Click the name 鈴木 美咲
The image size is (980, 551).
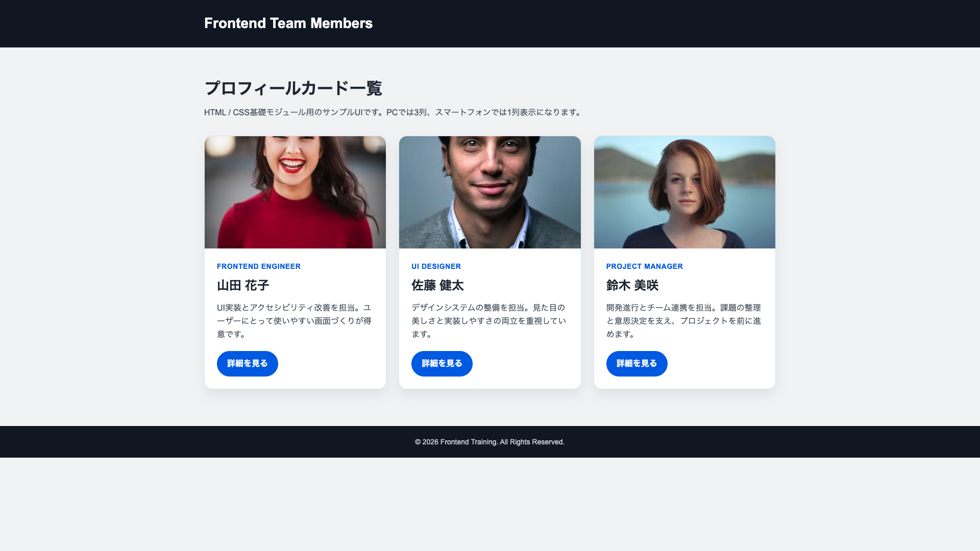point(632,285)
